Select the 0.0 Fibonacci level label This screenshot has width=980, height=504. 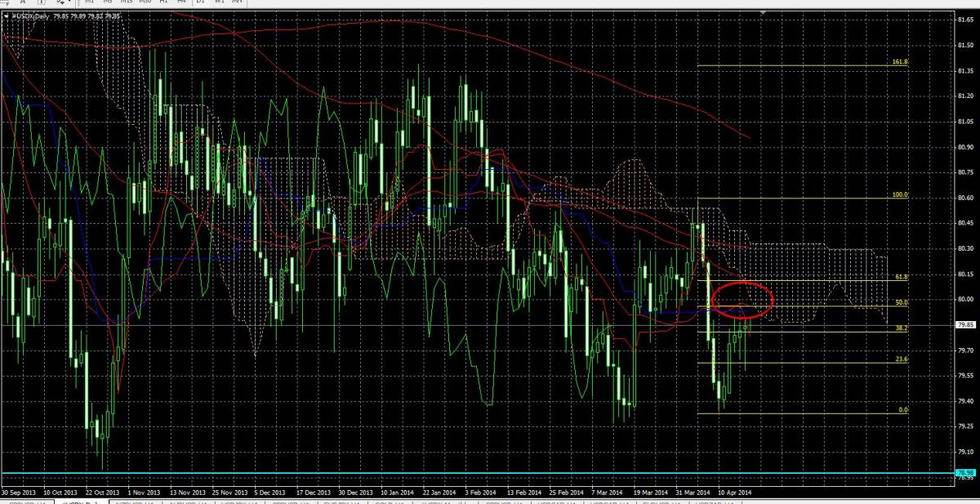[x=904, y=409]
